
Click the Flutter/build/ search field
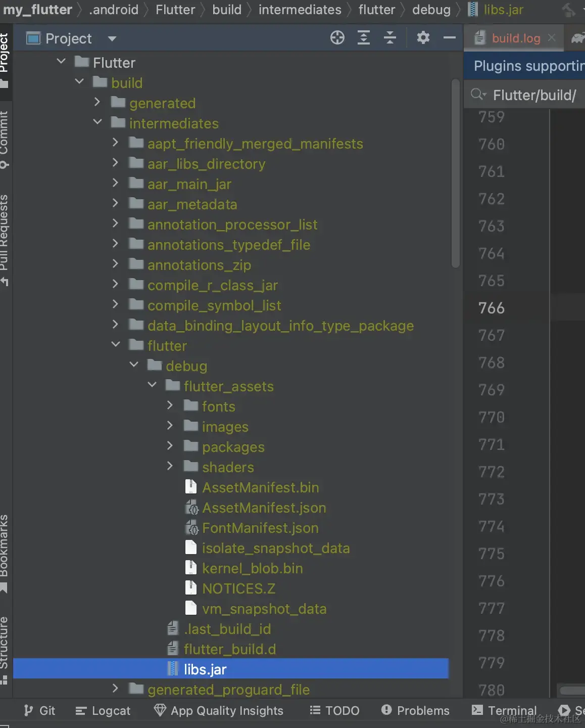coord(534,95)
